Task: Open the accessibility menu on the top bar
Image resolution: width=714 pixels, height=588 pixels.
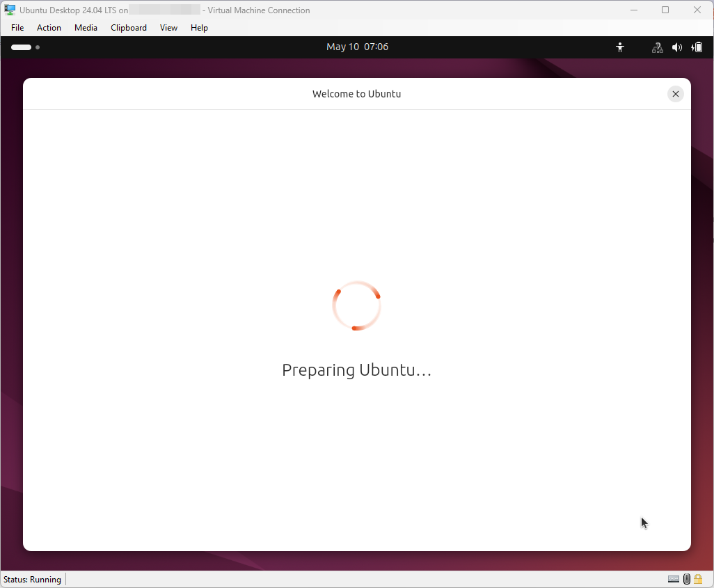Action: (x=619, y=47)
